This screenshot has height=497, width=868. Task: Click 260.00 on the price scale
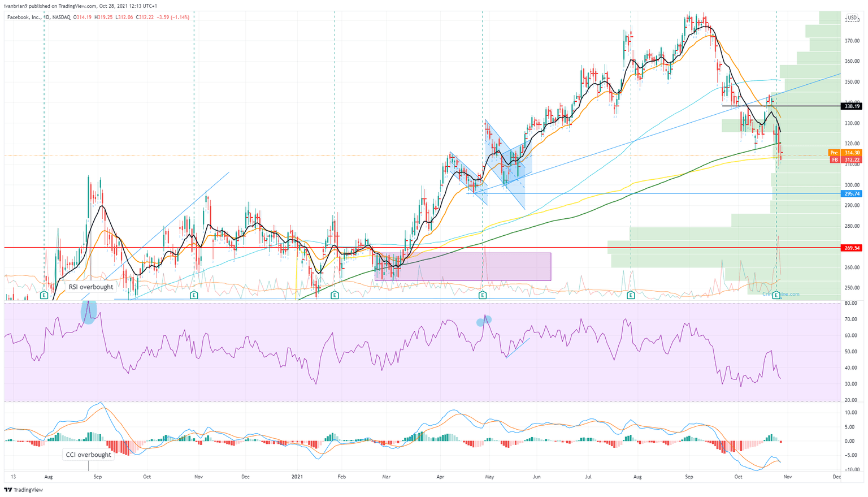pos(852,267)
